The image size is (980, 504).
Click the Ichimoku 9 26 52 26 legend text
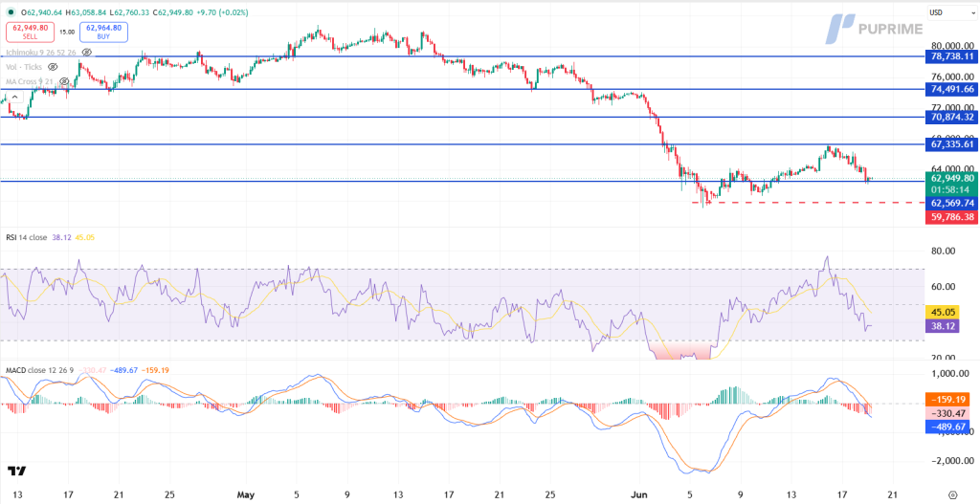tap(42, 52)
